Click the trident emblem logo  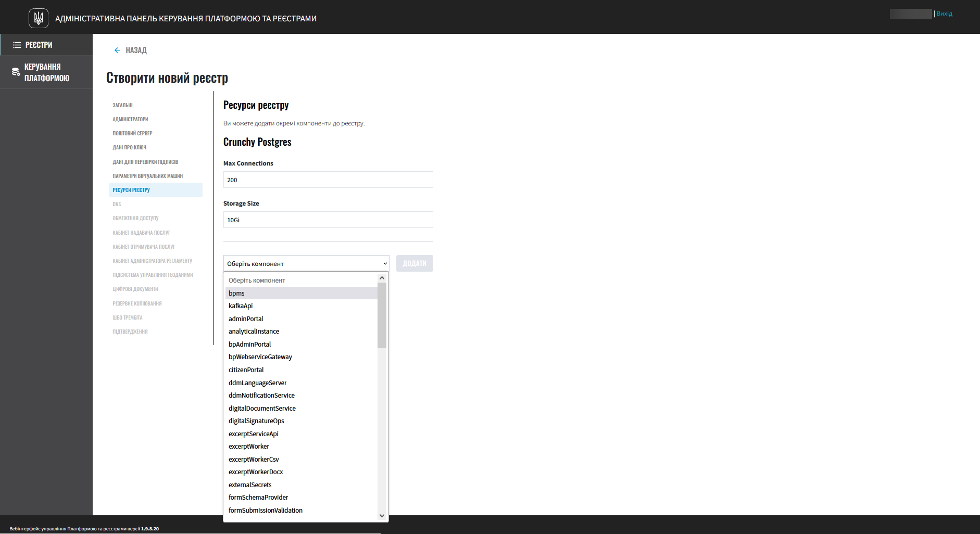[x=39, y=18]
